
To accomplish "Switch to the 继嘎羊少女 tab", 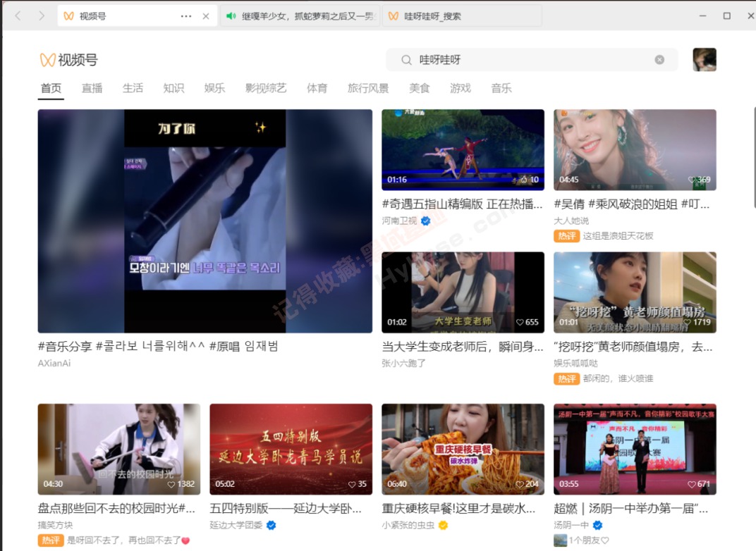I will coord(300,16).
